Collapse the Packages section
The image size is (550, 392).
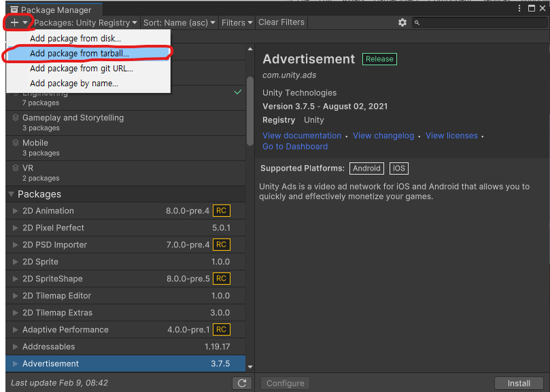[x=12, y=194]
